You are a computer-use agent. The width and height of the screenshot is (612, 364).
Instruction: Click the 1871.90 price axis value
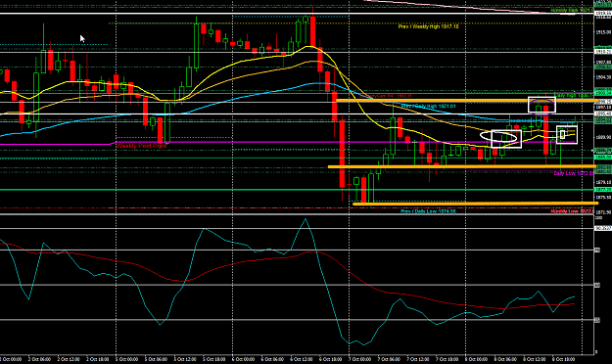tap(603, 212)
